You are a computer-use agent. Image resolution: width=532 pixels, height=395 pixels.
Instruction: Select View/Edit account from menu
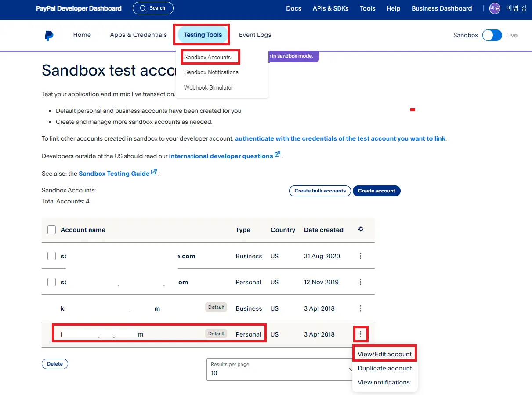[385, 354]
